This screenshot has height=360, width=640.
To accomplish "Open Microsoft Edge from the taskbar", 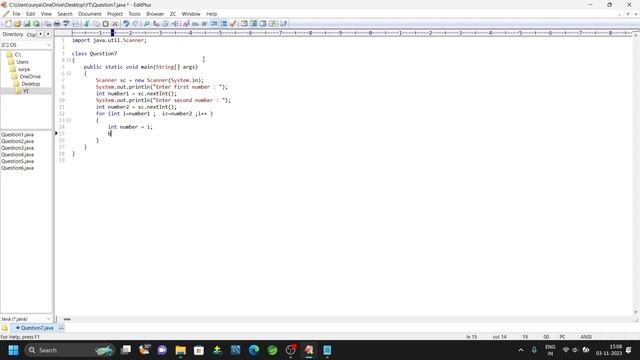I will coord(254,350).
